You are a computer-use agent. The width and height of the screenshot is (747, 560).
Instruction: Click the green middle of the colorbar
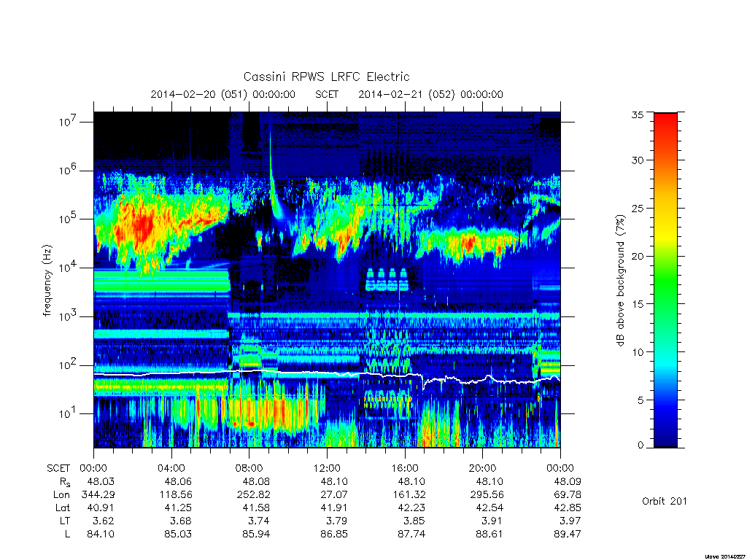click(665, 281)
